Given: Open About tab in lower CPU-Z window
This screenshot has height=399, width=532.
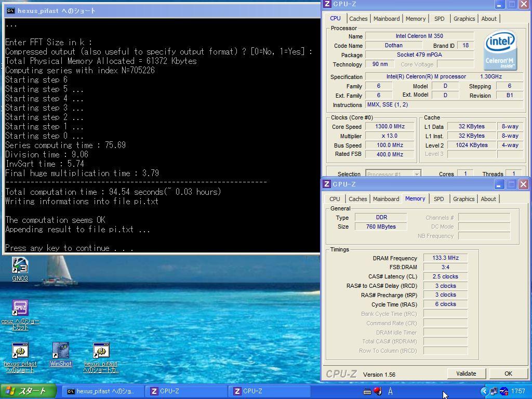Looking at the screenshot, I should click(488, 199).
